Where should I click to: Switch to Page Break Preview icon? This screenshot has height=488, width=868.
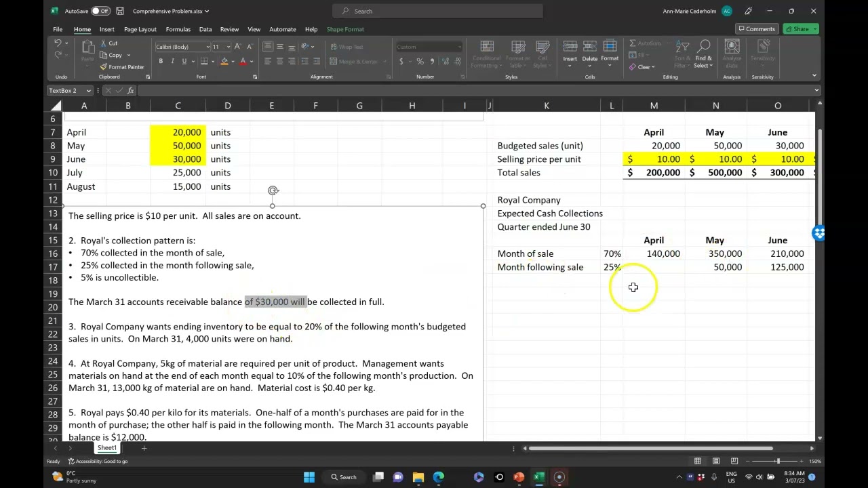[734, 461]
